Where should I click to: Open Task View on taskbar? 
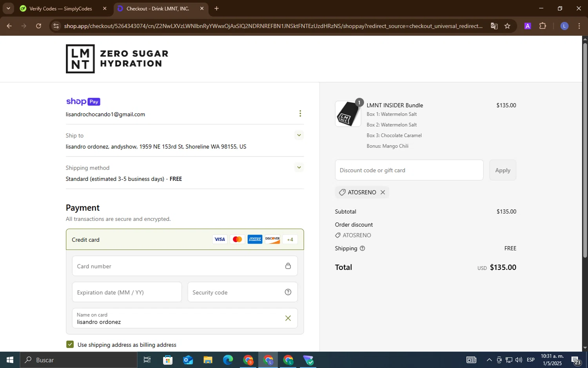click(x=147, y=360)
